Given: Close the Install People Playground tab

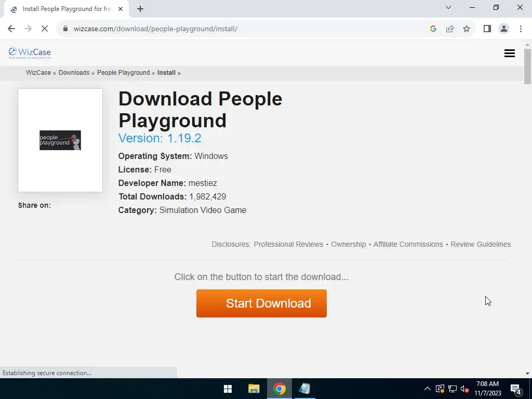Looking at the screenshot, I should pos(121,9).
